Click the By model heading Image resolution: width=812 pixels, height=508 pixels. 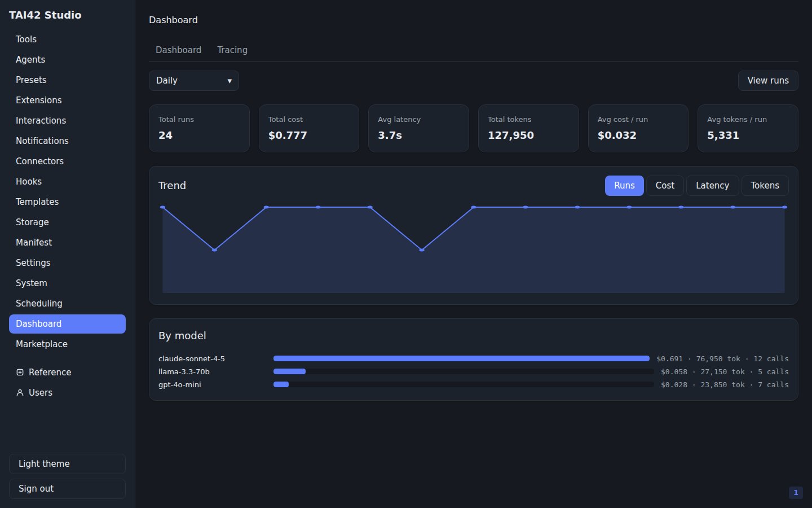[x=182, y=336]
